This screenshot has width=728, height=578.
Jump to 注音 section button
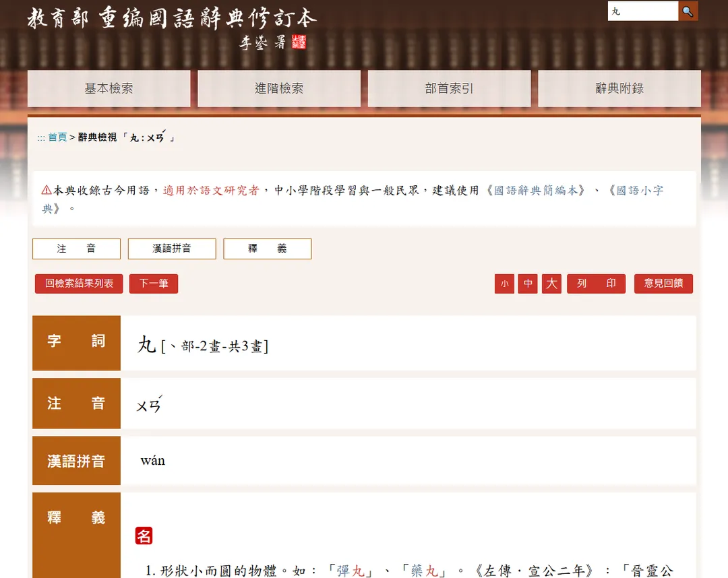coord(77,249)
